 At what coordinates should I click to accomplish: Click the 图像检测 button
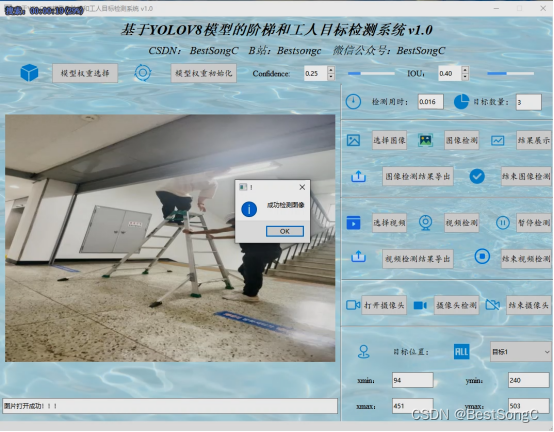coord(461,140)
